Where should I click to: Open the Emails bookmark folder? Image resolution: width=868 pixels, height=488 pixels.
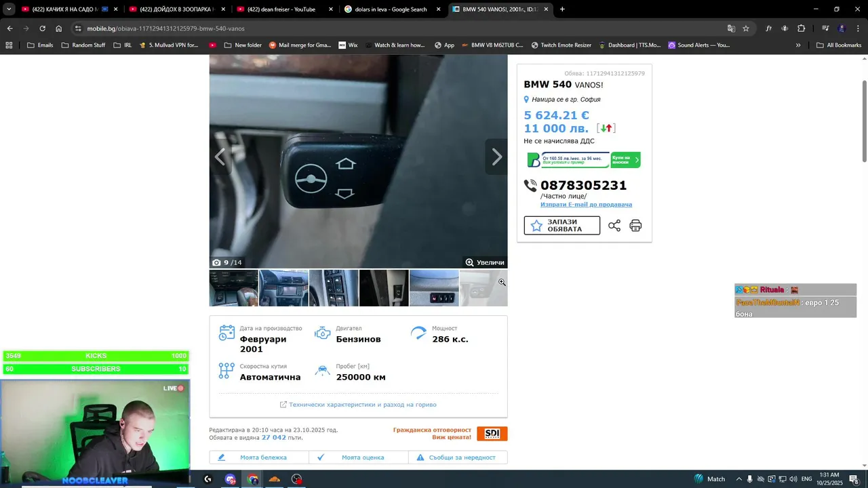pos(40,45)
